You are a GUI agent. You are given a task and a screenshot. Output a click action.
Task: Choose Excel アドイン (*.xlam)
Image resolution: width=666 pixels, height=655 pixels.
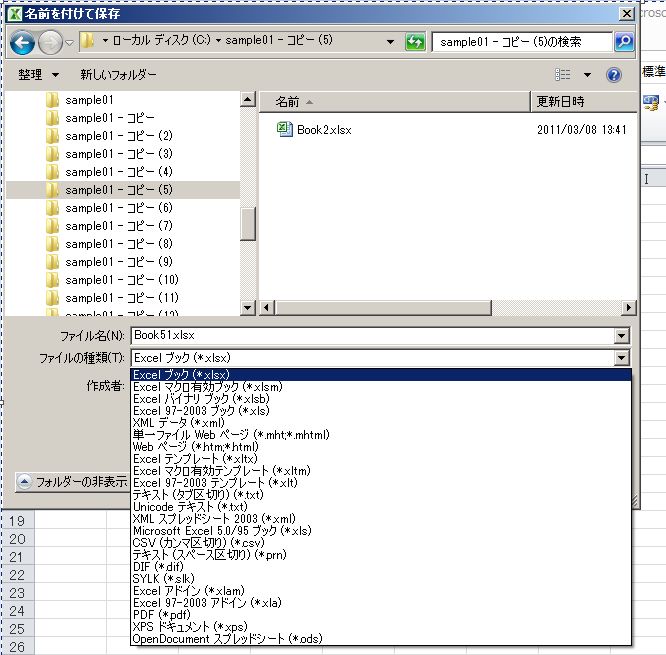point(381,590)
